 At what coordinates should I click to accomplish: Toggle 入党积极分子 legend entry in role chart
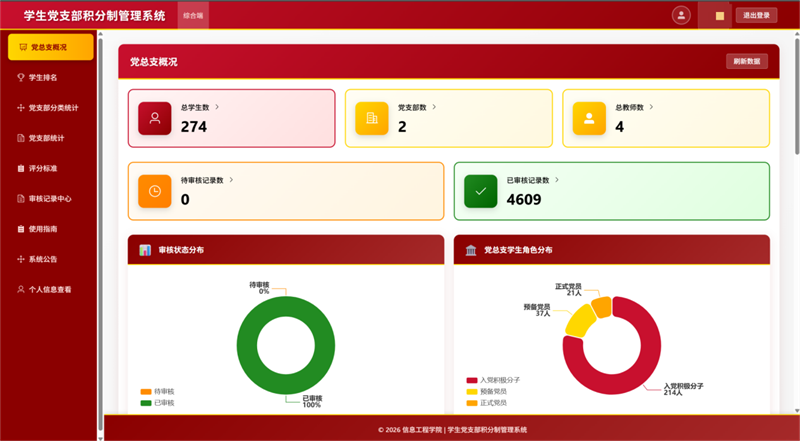[493, 381]
